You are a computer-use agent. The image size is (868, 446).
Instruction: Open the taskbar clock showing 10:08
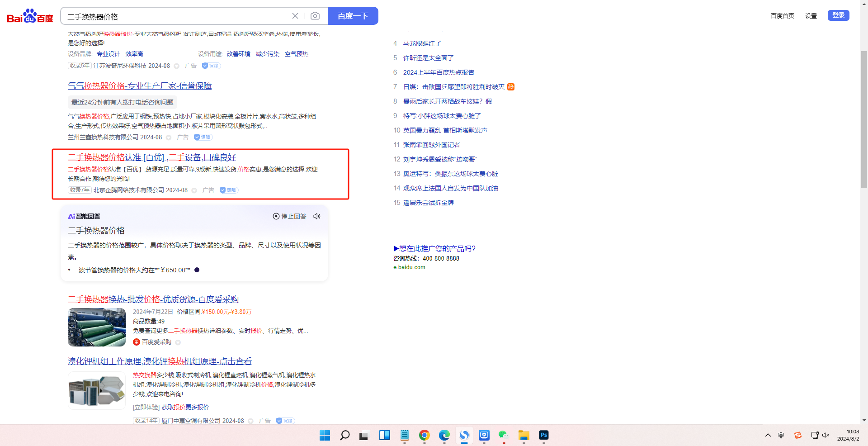coord(848,435)
